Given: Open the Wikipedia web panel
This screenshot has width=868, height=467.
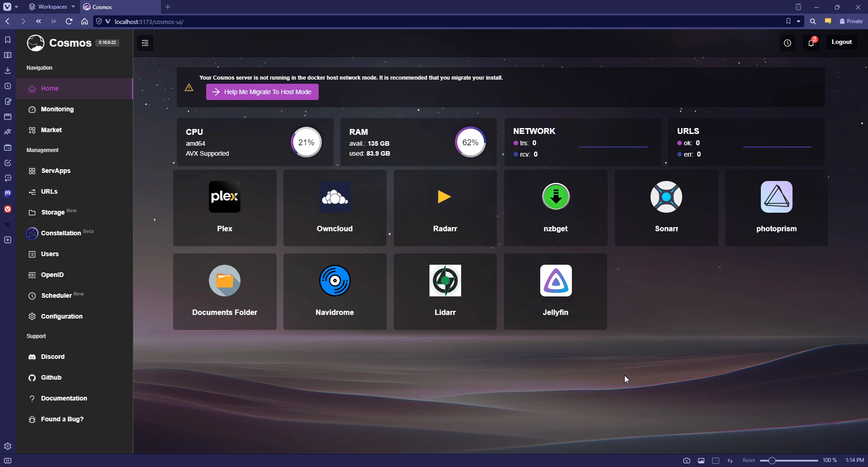Looking at the screenshot, I should pos(8,224).
